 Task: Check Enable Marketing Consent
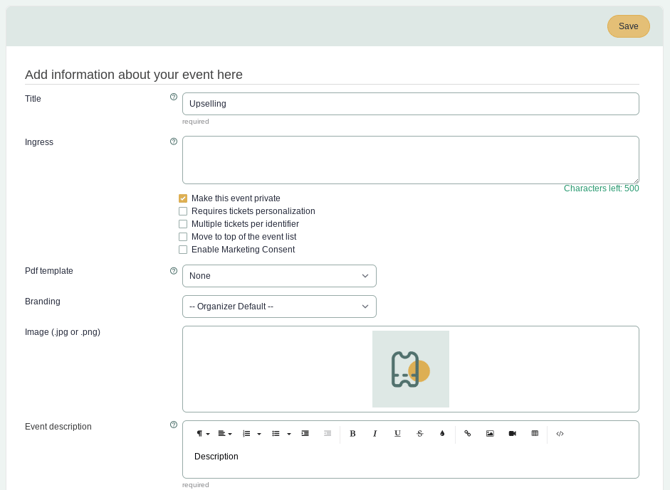click(x=183, y=250)
